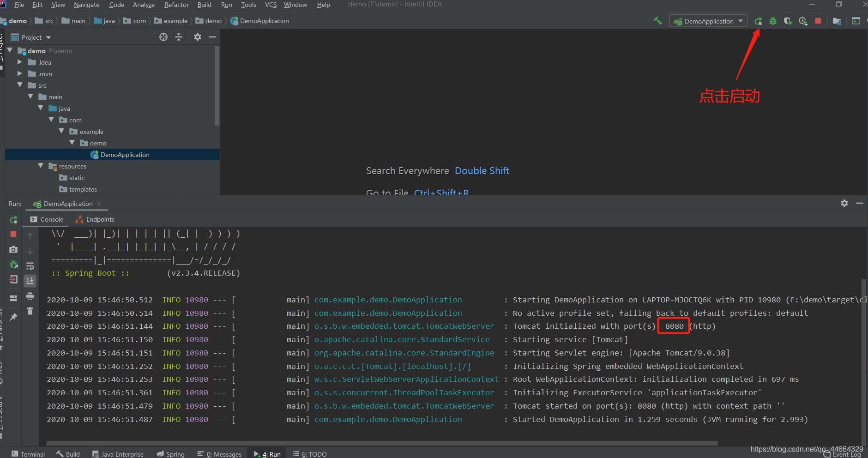Click the Debug bug icon in the top toolbar
This screenshot has height=458, width=868.
coord(773,21)
